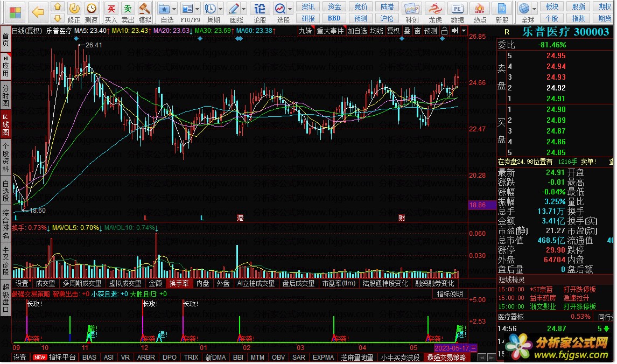This screenshot has height=364, width=617.
Task: Click the 周期 period clock icon
Action: [211, 9]
